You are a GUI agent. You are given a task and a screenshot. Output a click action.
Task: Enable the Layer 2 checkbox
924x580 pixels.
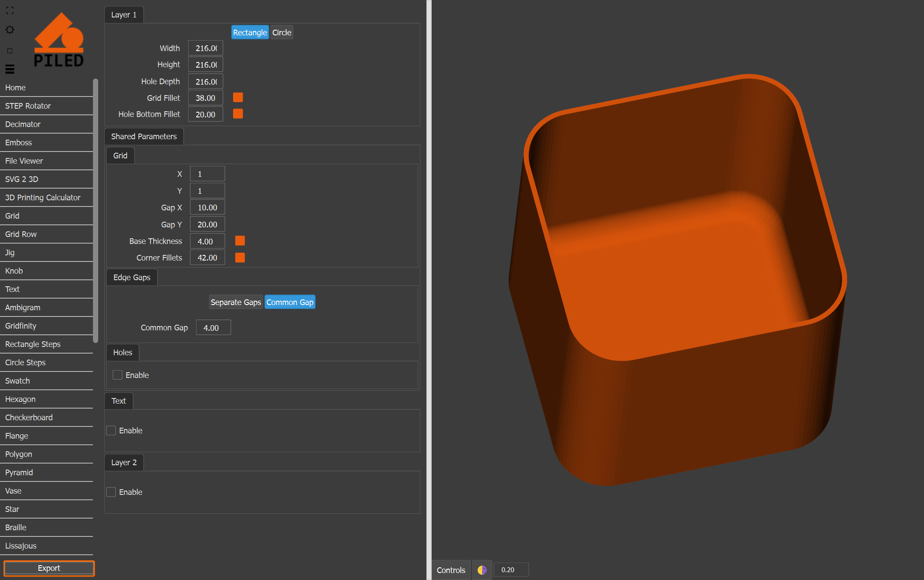click(111, 492)
